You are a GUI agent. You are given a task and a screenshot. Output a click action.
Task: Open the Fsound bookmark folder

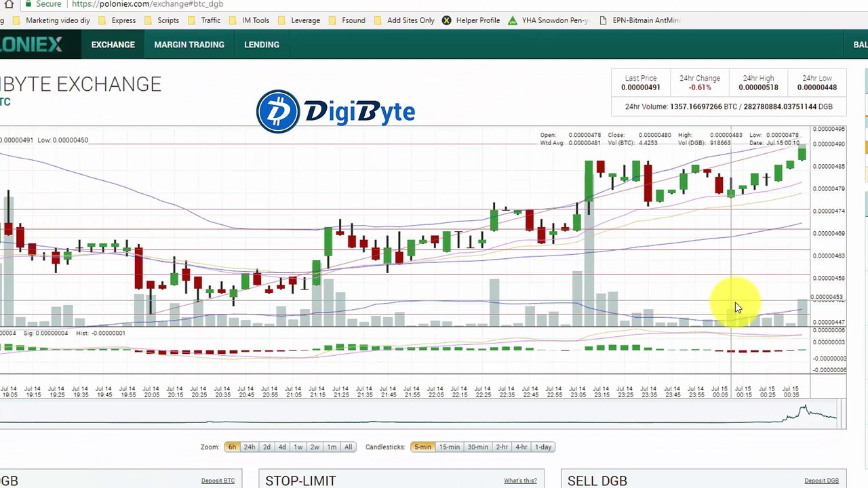[347, 20]
